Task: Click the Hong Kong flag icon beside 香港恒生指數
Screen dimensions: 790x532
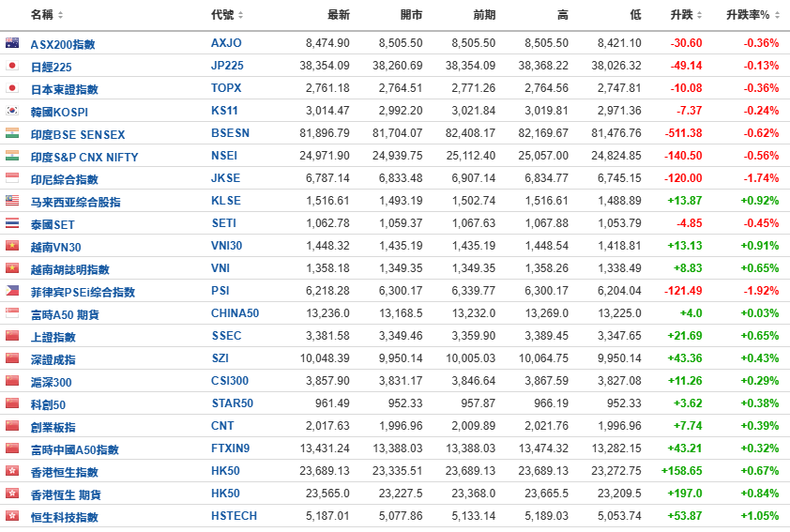Action: click(12, 470)
